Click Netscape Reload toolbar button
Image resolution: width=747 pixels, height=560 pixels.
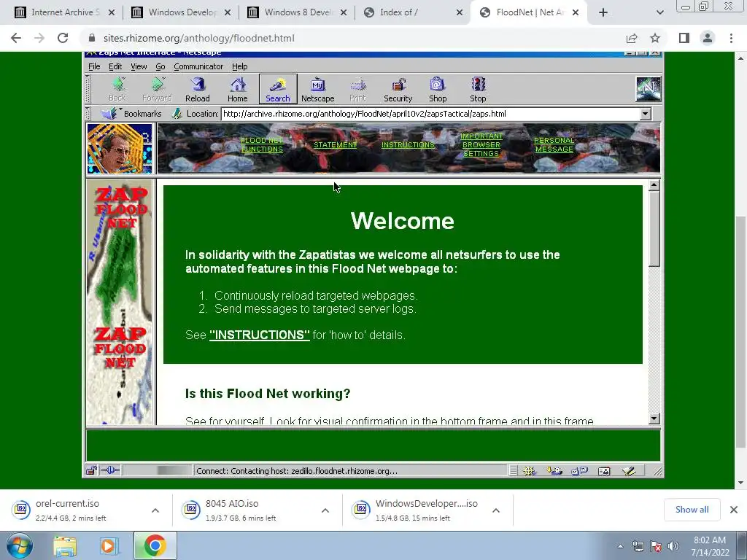coord(197,89)
